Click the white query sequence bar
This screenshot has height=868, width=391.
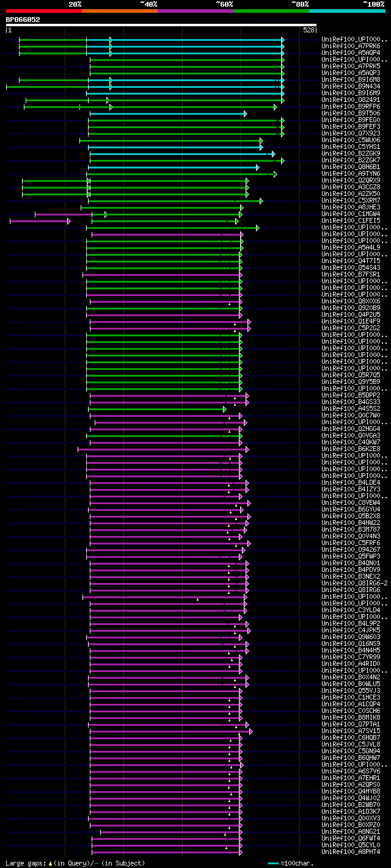click(161, 25)
